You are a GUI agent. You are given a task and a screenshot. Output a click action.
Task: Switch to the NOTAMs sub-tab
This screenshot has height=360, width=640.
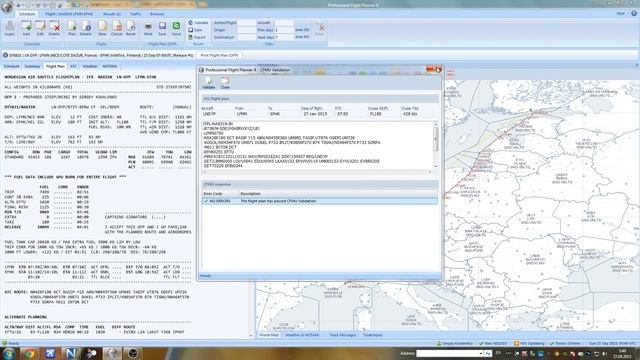pos(110,66)
